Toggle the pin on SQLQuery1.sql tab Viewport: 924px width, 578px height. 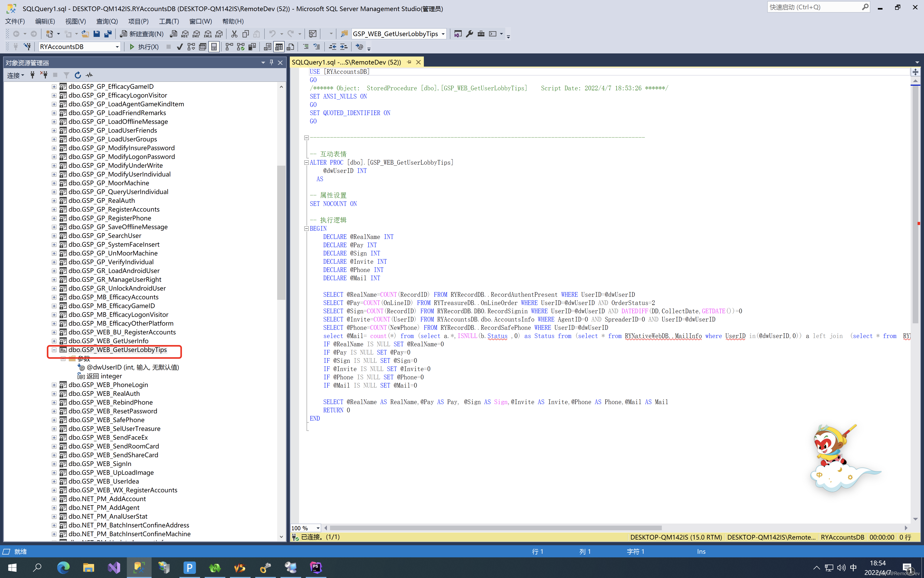(409, 62)
